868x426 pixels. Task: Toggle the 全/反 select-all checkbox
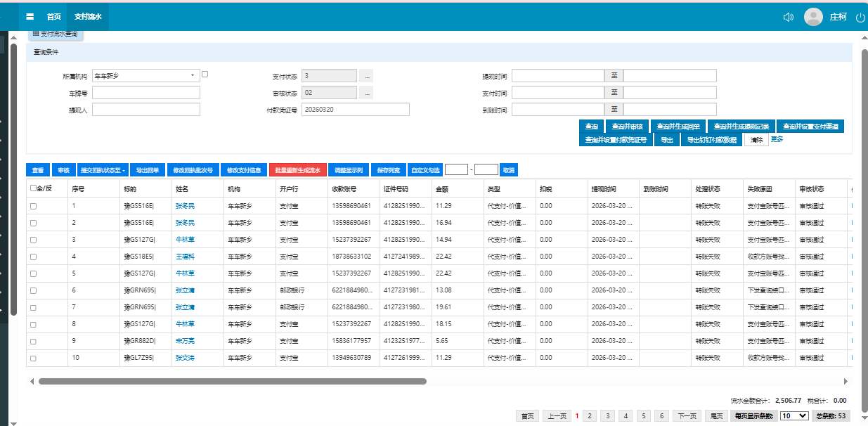click(34, 188)
